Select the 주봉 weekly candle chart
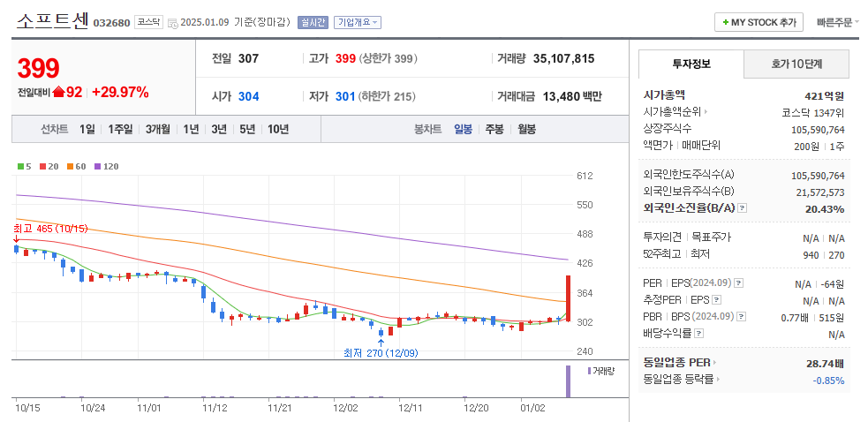The image size is (868, 422). click(x=494, y=130)
